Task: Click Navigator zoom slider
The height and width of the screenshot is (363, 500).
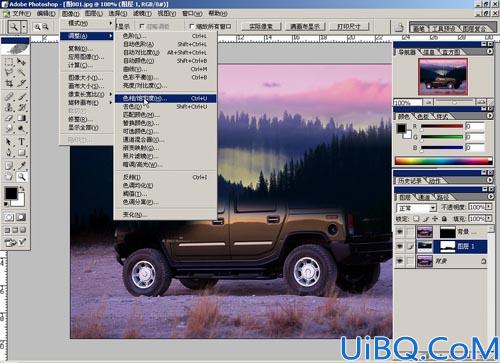Action: (454, 102)
